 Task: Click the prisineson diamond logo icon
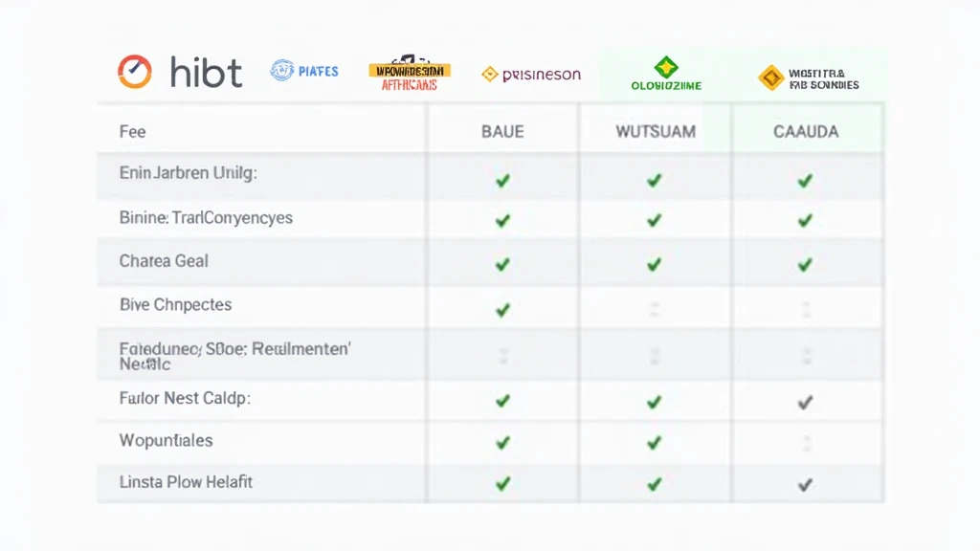coord(490,74)
